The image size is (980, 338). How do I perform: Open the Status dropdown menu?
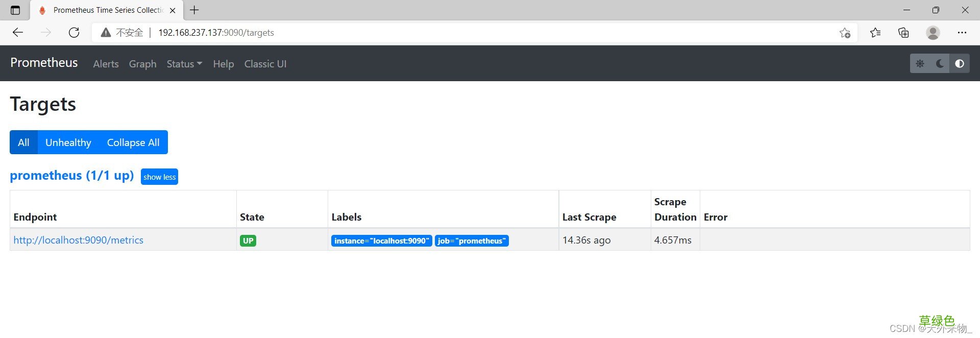184,64
